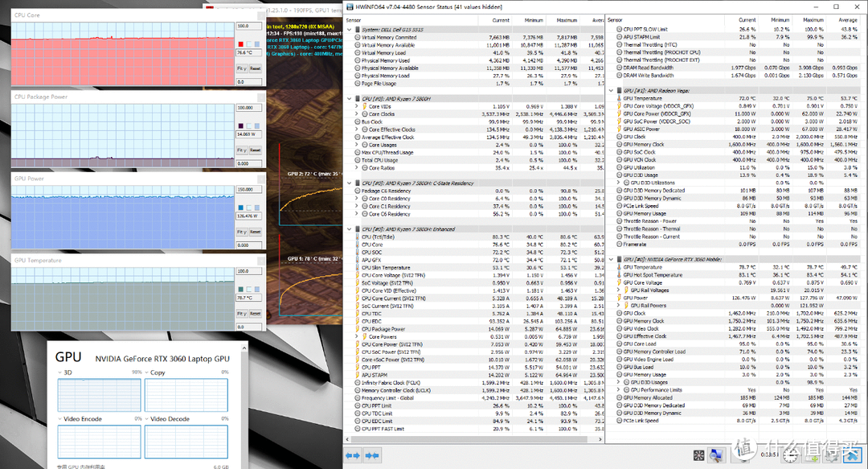Expand the Core Clocks row
The image size is (868, 469).
[357, 114]
